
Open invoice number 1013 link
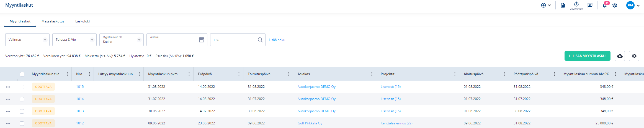[x=80, y=111]
